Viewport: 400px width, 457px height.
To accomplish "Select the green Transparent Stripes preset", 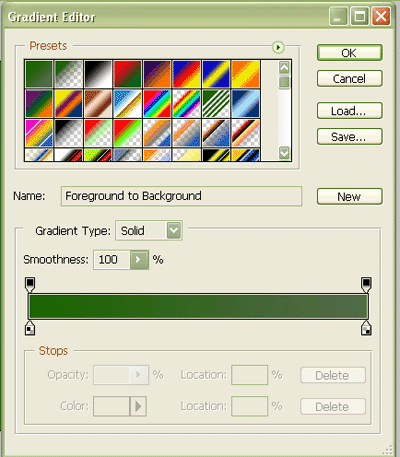I will pyautogui.click(x=216, y=103).
